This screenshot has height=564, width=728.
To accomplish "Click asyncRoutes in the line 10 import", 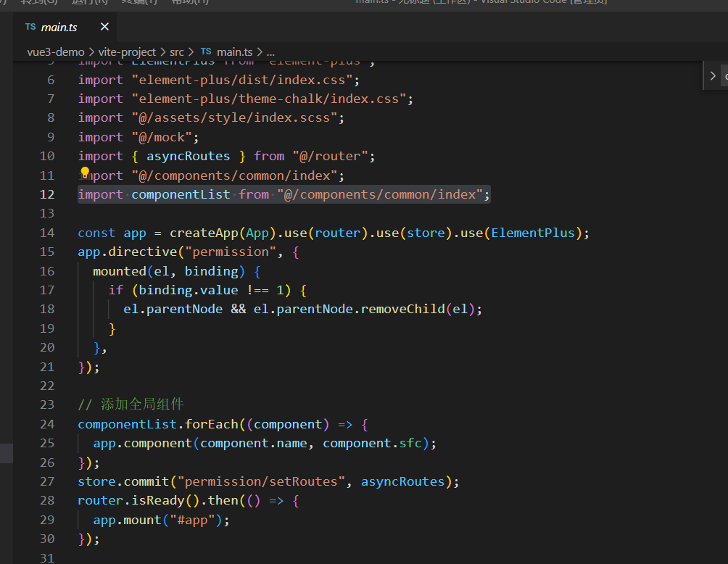I will coord(188,156).
